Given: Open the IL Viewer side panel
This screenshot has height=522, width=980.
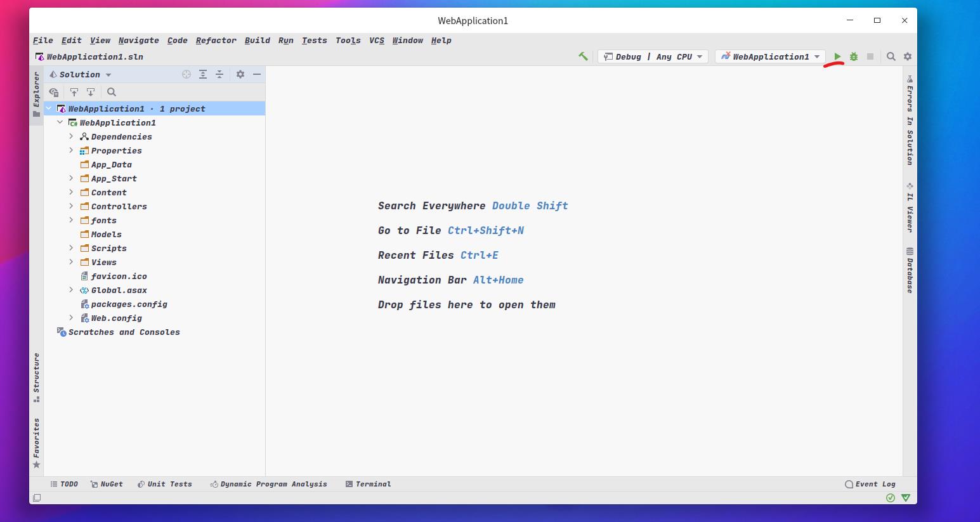Looking at the screenshot, I should tap(910, 207).
